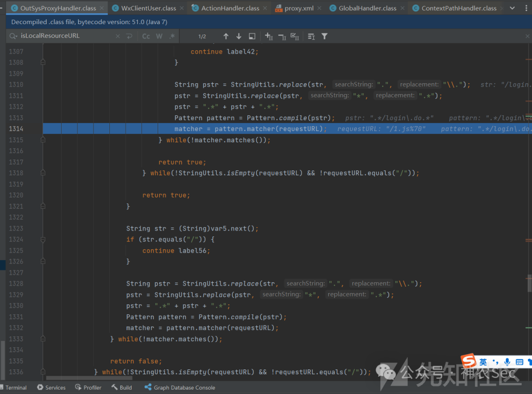
Task: Clear the search field text
Action: pyautogui.click(x=118, y=36)
